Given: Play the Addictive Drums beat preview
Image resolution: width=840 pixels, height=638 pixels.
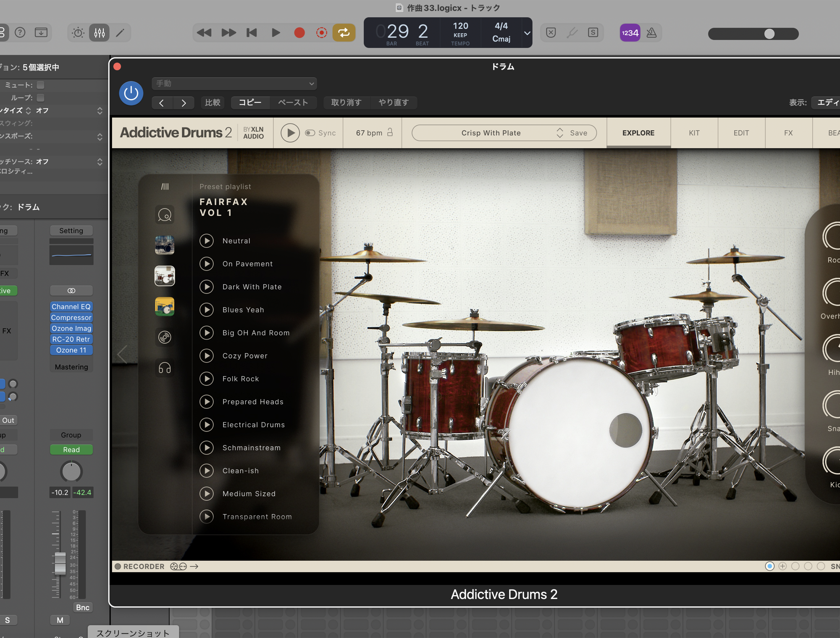Looking at the screenshot, I should pyautogui.click(x=290, y=133).
